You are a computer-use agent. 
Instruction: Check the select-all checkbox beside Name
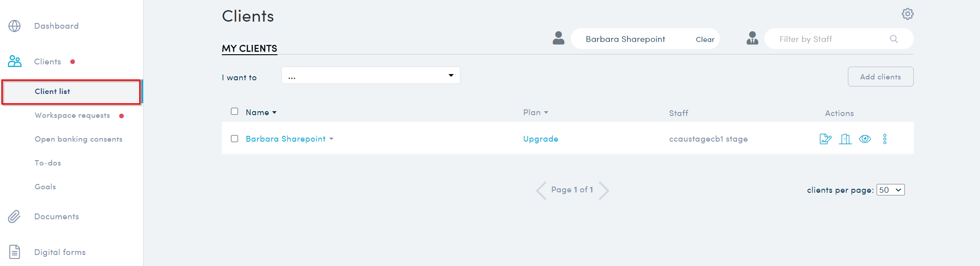coord(235,112)
